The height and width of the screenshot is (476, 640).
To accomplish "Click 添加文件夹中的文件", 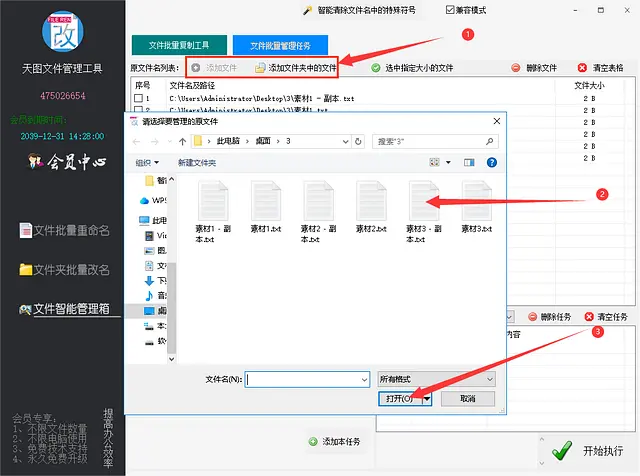I will (x=296, y=68).
